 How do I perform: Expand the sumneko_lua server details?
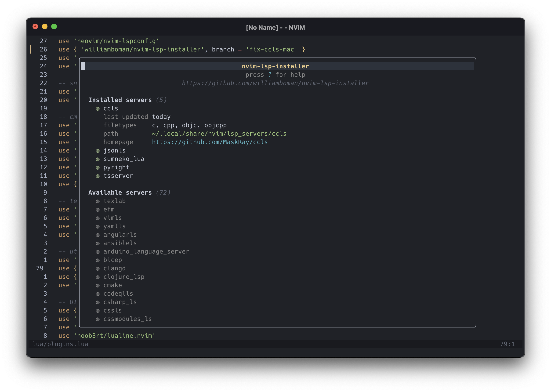(x=124, y=159)
